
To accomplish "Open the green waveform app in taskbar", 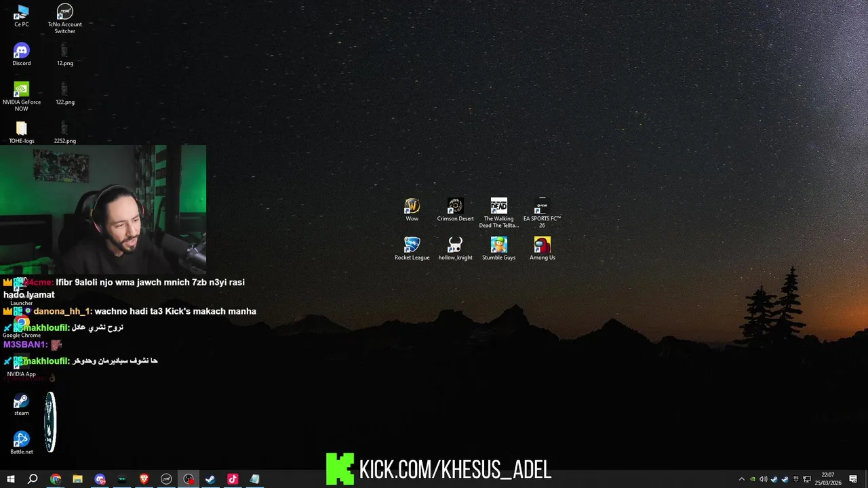I will [x=122, y=479].
